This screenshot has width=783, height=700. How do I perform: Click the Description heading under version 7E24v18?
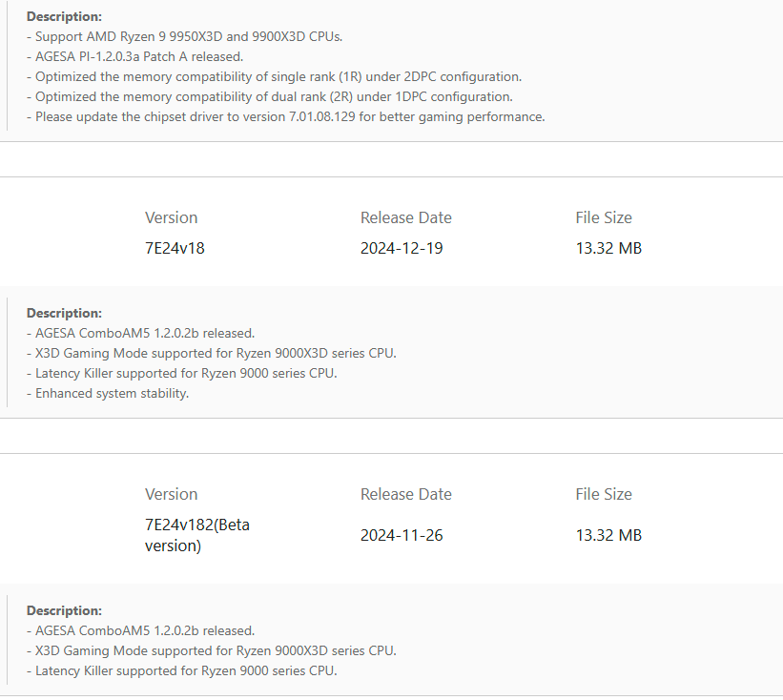64,313
